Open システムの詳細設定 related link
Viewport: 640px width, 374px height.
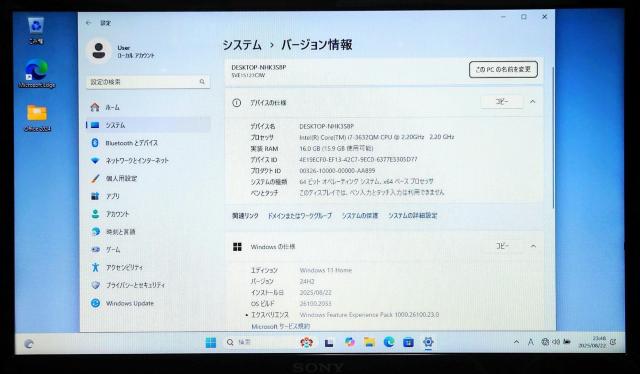[412, 216]
